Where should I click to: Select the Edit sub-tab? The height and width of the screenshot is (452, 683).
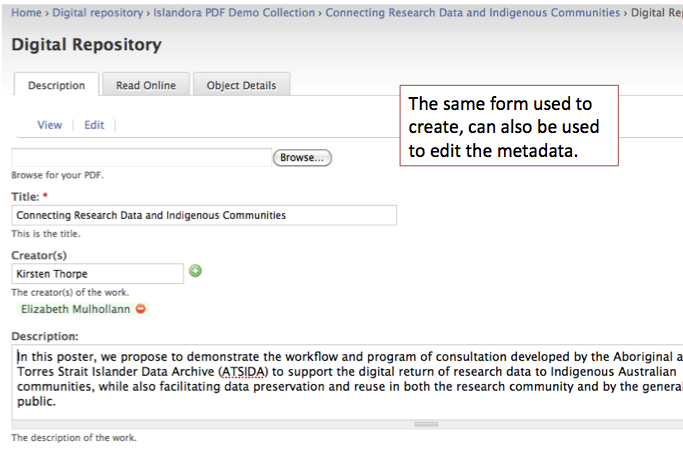[94, 125]
